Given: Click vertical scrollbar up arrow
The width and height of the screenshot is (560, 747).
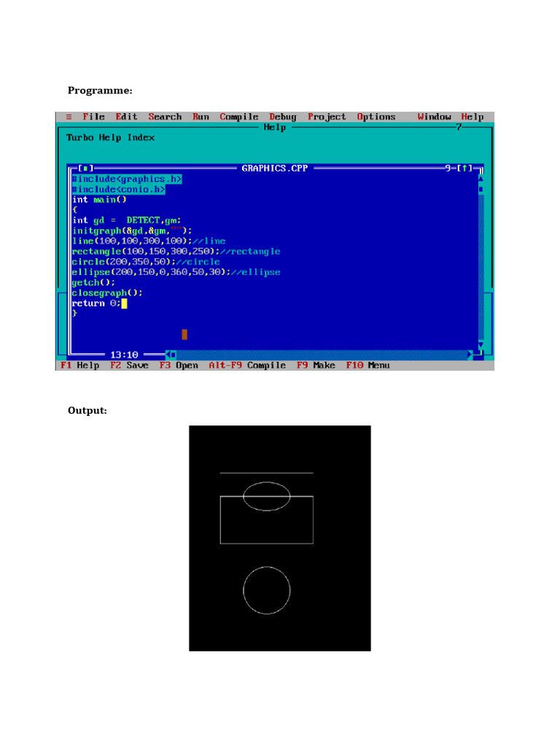Looking at the screenshot, I should tap(481, 179).
